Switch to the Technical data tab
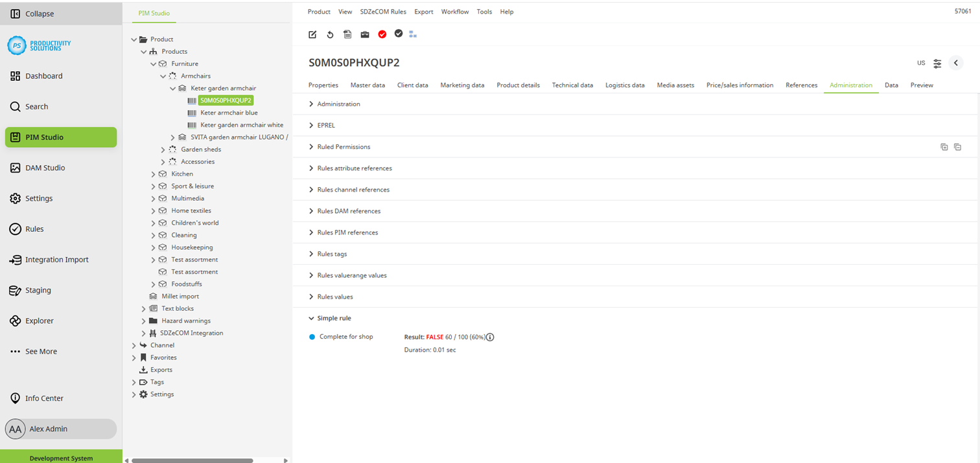 pyautogui.click(x=572, y=85)
